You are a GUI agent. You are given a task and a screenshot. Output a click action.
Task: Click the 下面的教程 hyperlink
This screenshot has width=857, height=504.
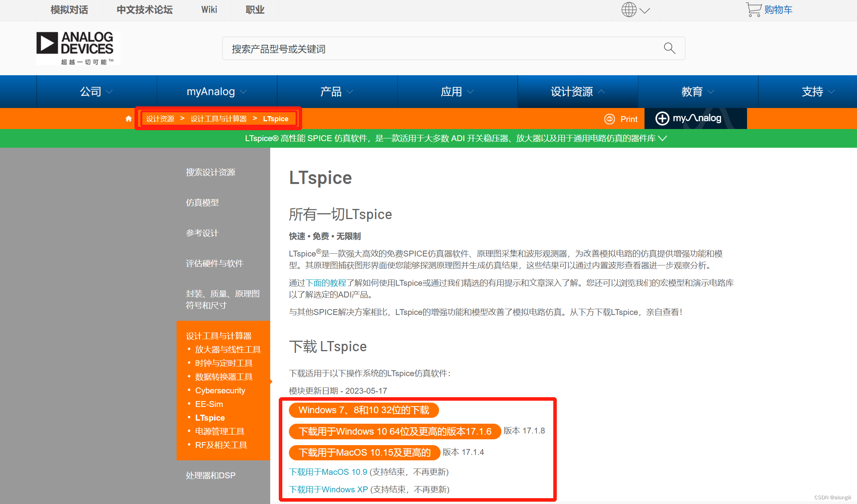[x=326, y=283]
